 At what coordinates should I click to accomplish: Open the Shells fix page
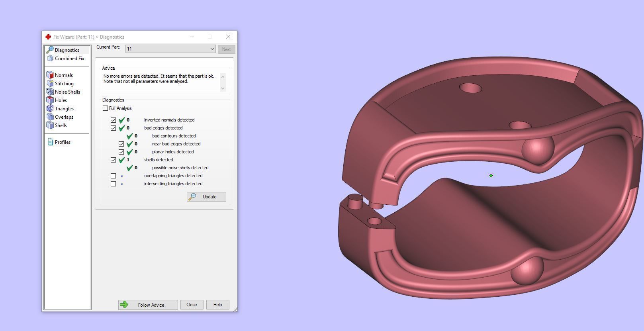coord(61,125)
